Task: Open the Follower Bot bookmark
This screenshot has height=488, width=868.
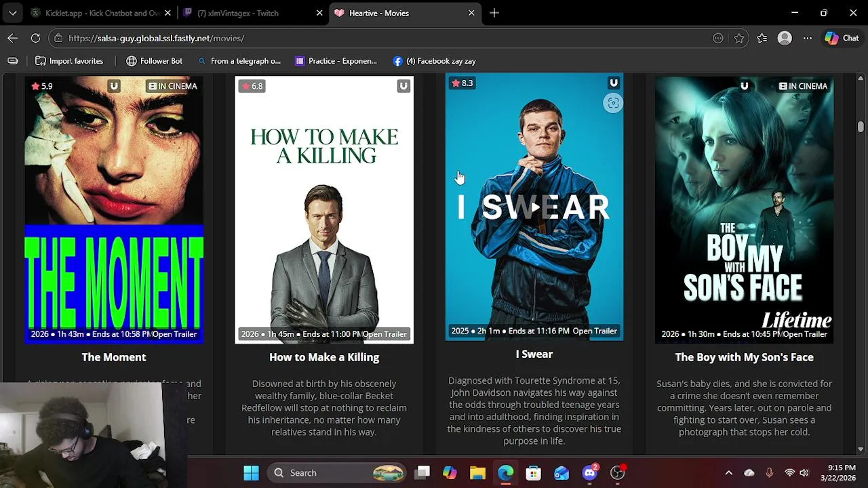Action: (x=154, y=61)
